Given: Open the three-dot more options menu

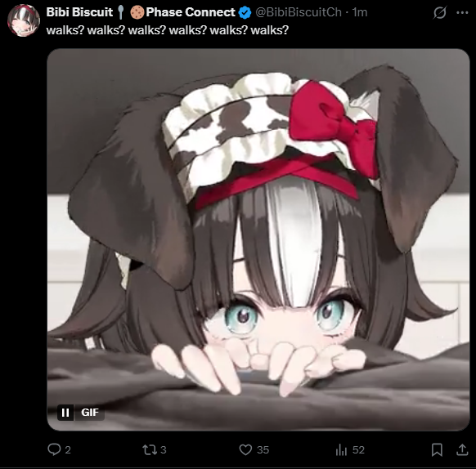Looking at the screenshot, I should point(462,13).
